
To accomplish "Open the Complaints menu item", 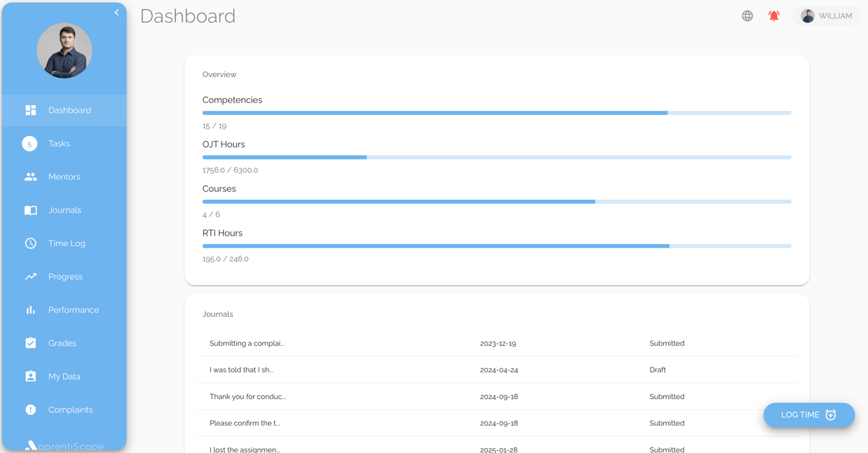I will point(70,410).
